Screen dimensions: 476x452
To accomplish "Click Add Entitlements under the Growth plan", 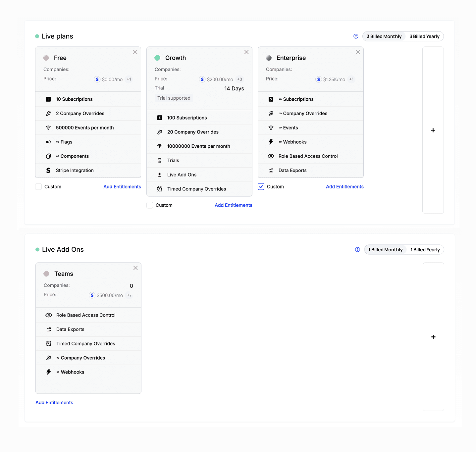I will [233, 205].
